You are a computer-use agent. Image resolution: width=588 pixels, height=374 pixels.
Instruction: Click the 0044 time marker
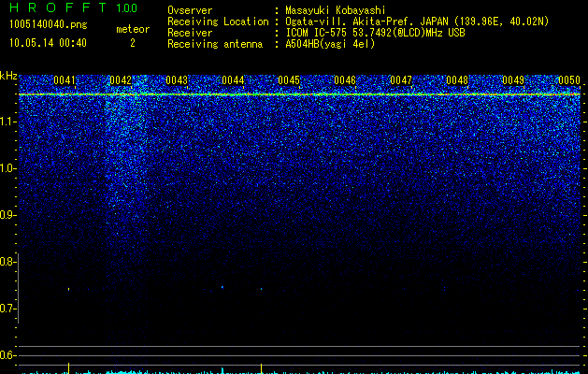pyautogui.click(x=233, y=80)
